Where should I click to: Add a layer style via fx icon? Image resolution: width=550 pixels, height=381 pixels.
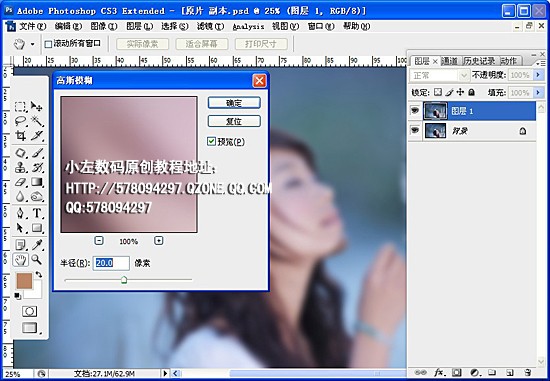point(439,373)
